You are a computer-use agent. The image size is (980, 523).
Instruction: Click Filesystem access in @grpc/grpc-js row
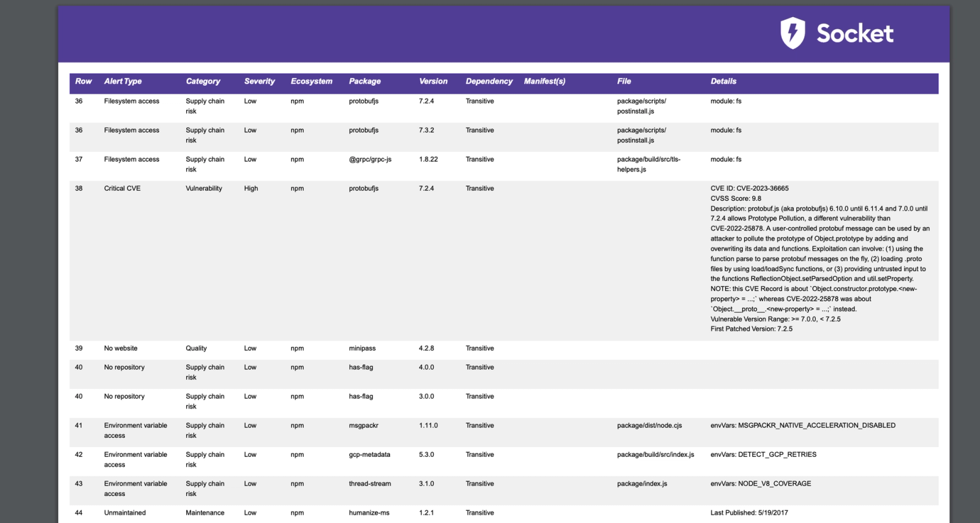point(131,159)
